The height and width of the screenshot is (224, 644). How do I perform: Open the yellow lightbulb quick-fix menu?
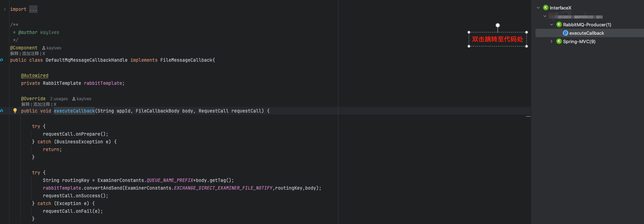coord(15,111)
